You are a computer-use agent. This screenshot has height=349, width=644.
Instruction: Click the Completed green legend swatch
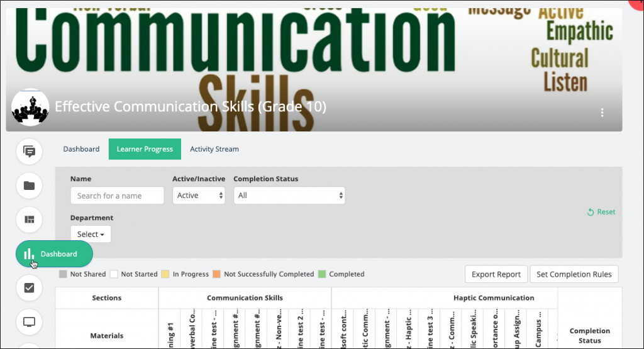click(x=322, y=274)
